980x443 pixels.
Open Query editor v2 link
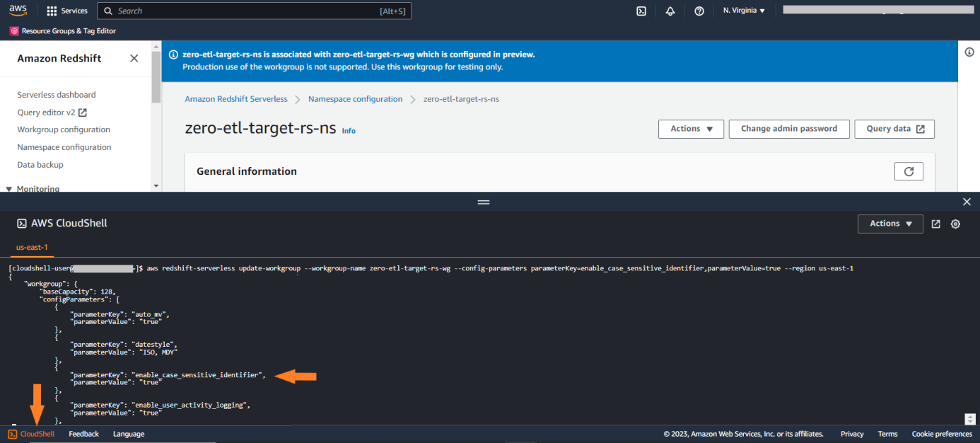(52, 113)
